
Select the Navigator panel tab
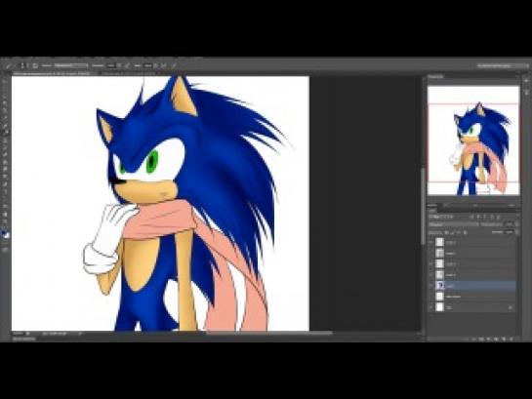[435, 77]
